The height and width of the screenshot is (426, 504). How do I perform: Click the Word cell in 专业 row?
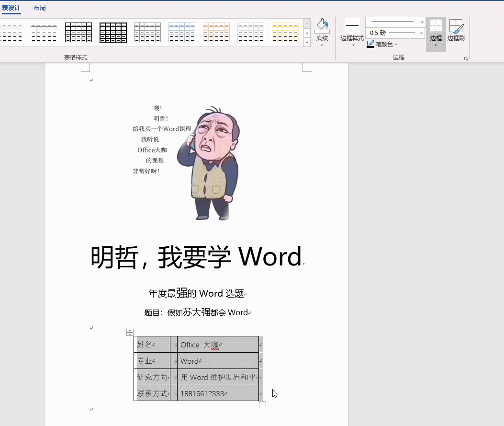point(218,361)
